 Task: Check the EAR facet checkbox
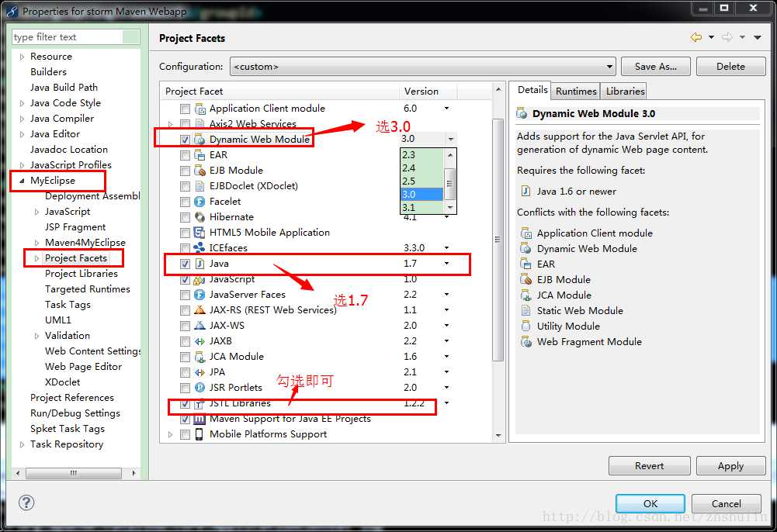pyautogui.click(x=185, y=155)
